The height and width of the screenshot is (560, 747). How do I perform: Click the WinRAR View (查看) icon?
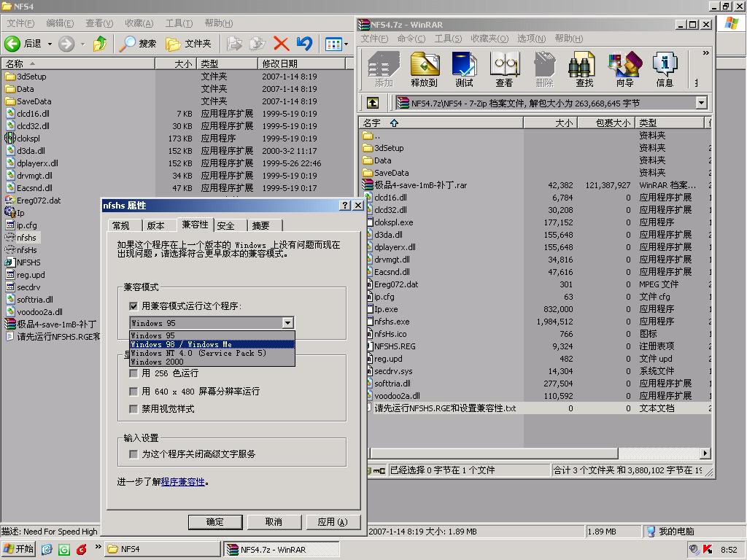(x=504, y=69)
